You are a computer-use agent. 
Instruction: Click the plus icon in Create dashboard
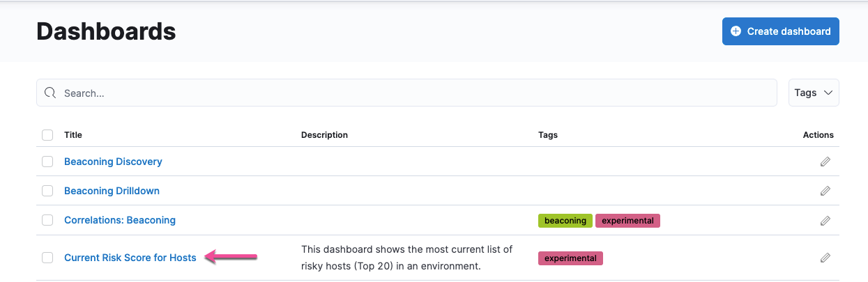click(736, 31)
